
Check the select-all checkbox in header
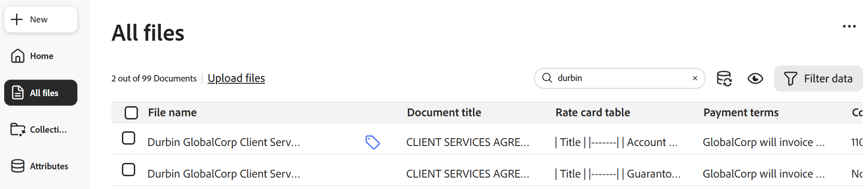click(x=132, y=113)
